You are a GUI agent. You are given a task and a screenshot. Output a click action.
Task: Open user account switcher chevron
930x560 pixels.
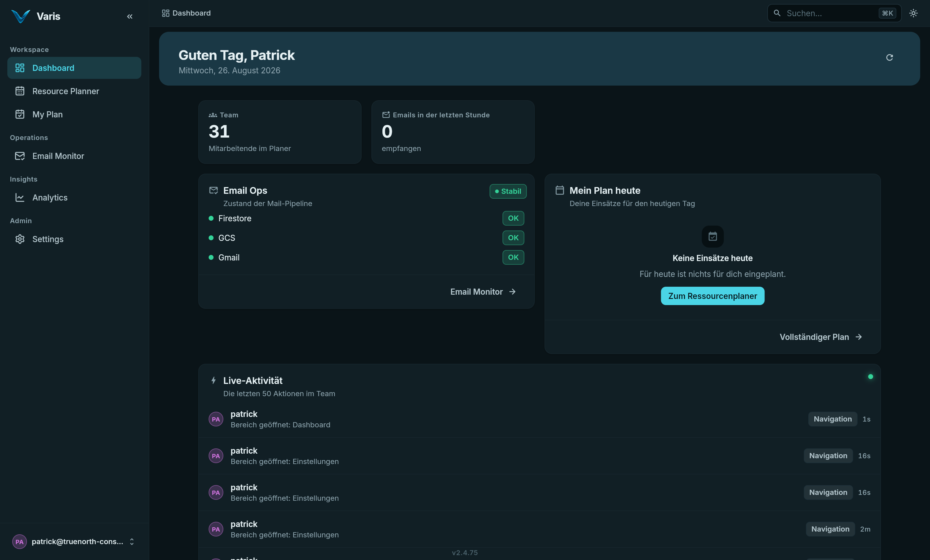coord(132,542)
